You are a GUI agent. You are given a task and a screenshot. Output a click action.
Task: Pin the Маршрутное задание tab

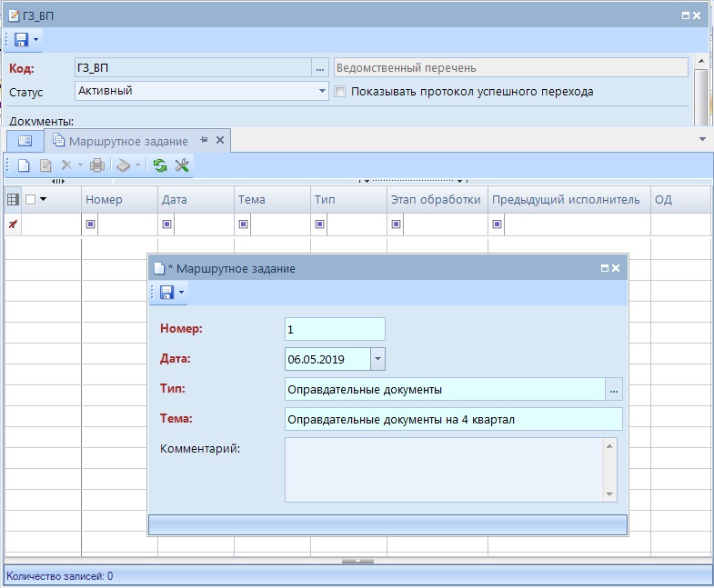(204, 140)
